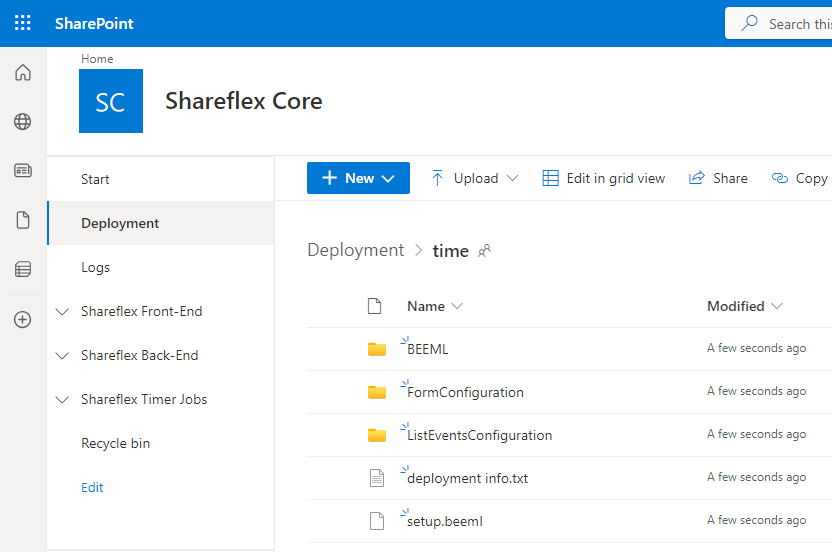
Task: Open Shareflex Timer Jobs navigation item
Action: point(144,399)
